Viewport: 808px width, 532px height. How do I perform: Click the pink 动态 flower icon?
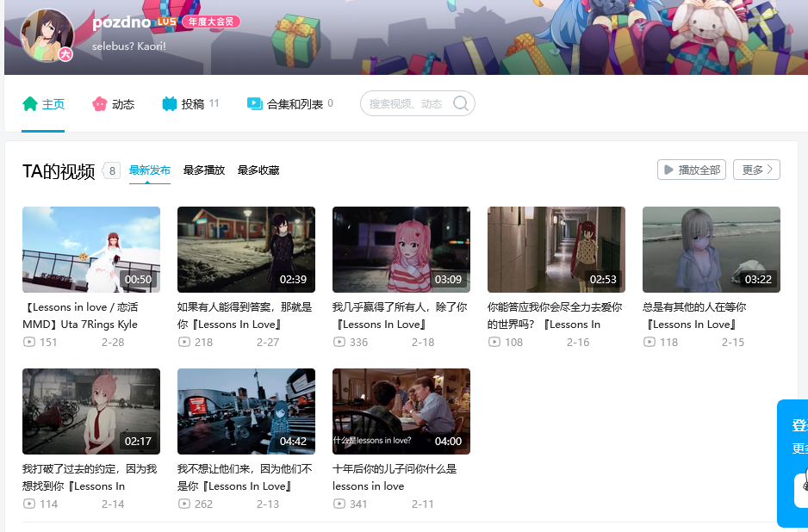tap(99, 104)
